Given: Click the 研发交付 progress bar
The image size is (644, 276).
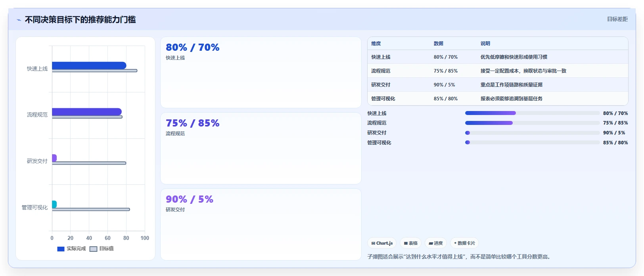Looking at the screenshot, I should tap(532, 133).
